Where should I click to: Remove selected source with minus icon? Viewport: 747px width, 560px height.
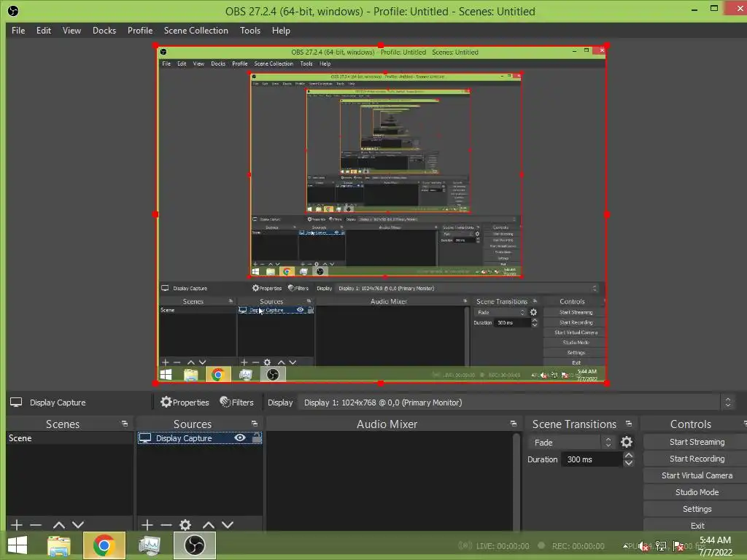(x=166, y=525)
